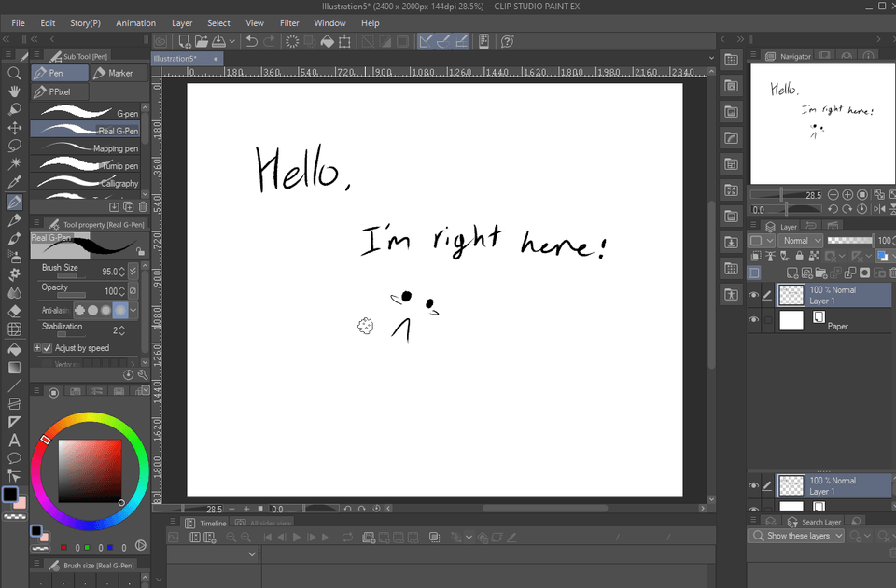Open the File menu
The image size is (896, 588).
tap(19, 22)
